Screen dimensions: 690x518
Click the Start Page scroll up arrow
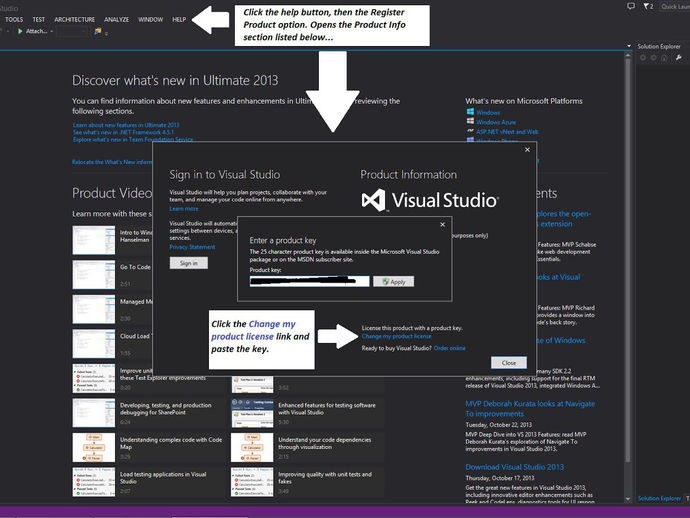(628, 54)
